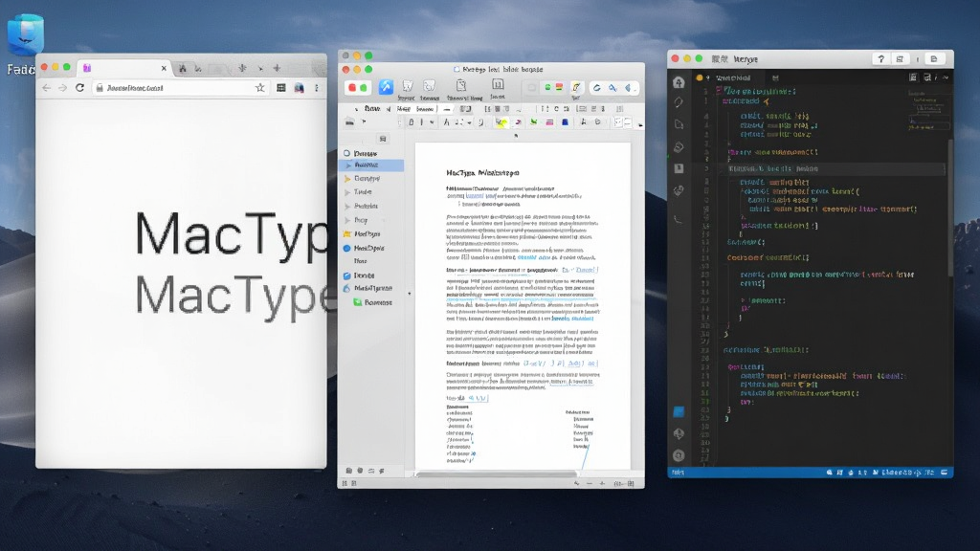Expand the highlighted sidebar row's arrow
Image resolution: width=980 pixels, height=551 pixels.
348,165
